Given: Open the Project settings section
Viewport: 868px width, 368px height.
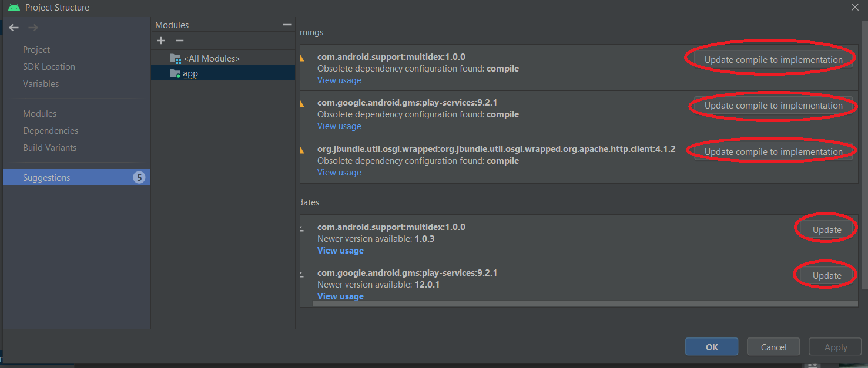Looking at the screenshot, I should (x=36, y=50).
